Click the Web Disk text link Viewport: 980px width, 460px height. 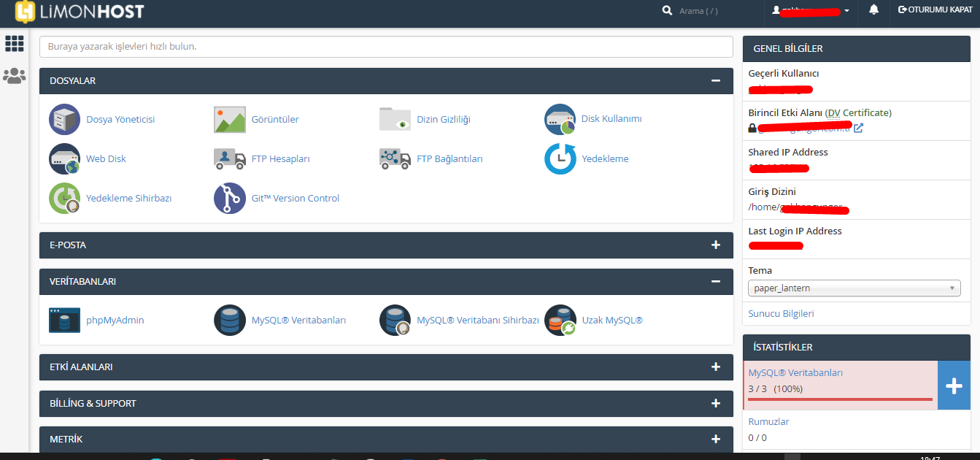[x=106, y=158]
